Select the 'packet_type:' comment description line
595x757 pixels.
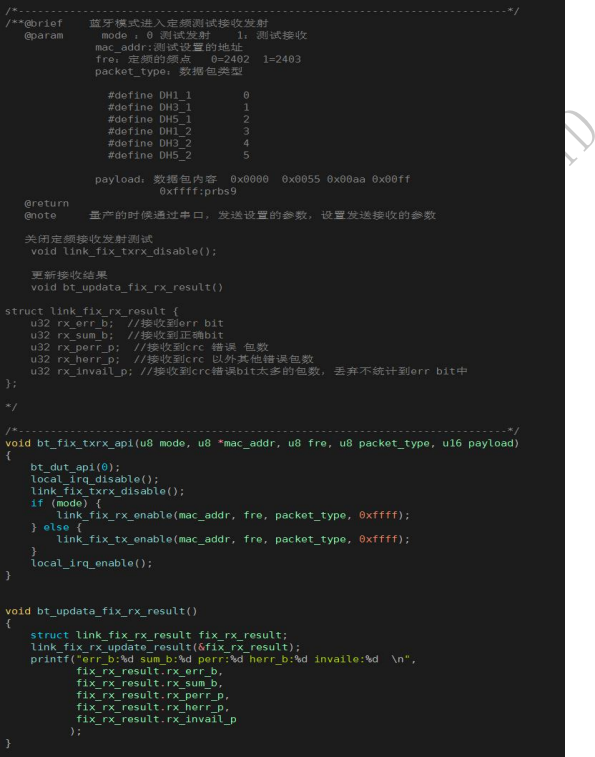point(169,71)
